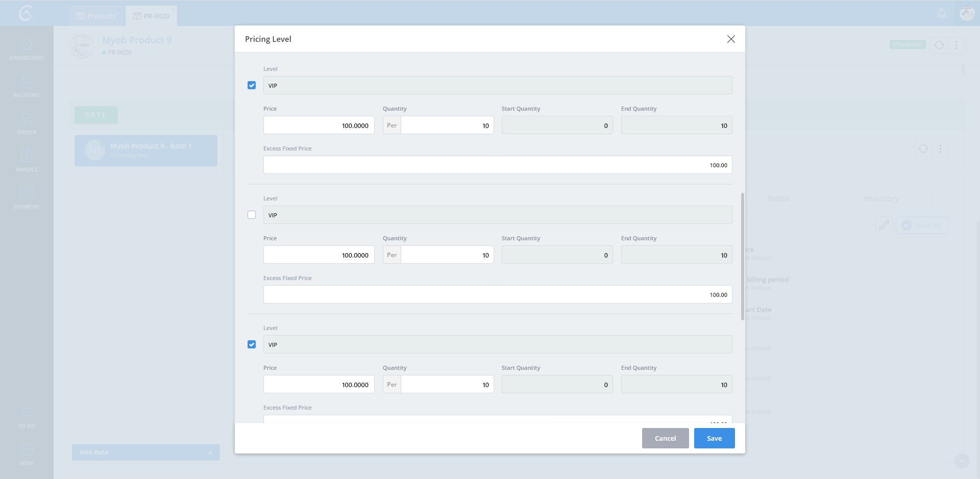Click the first Excess Fixed Price field

point(498,165)
